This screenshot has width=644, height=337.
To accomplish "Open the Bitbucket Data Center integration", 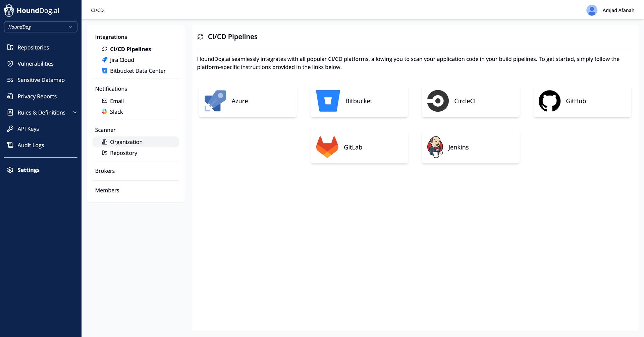I will coord(138,71).
